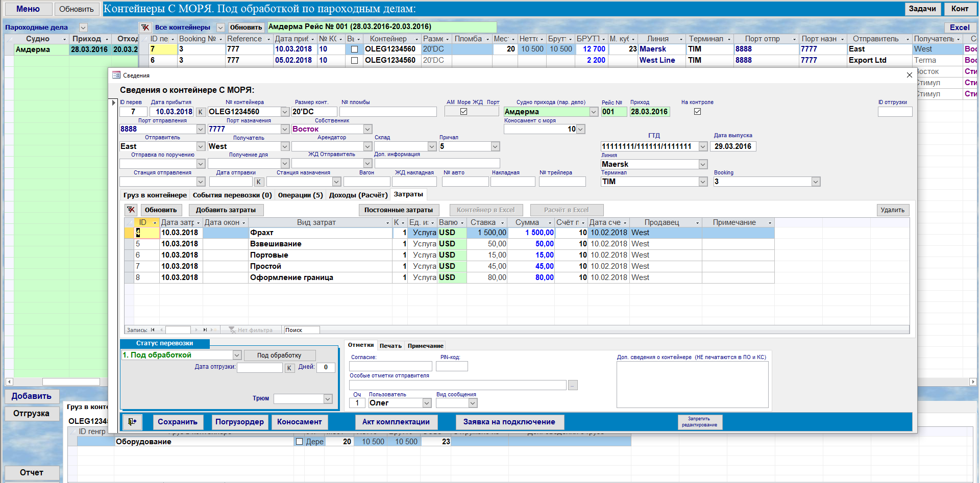Image resolution: width=980 pixels, height=483 pixels.
Task: Expand Линия dropdown showing Maersk
Action: [703, 164]
